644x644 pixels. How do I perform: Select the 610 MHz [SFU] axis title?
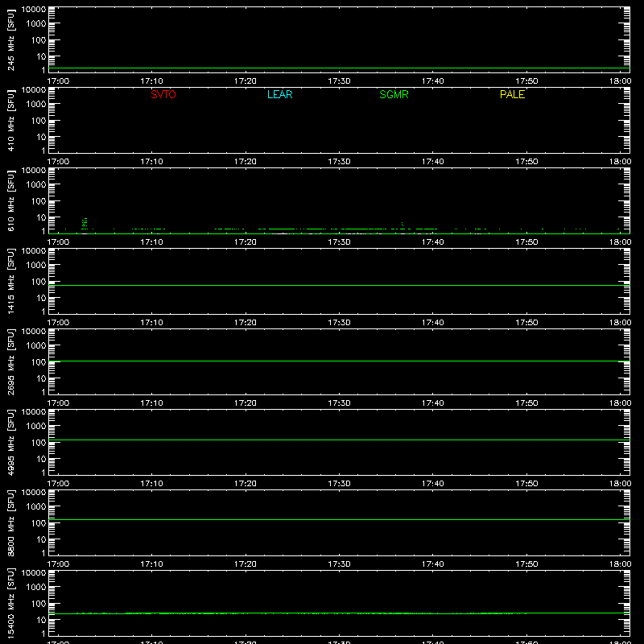pos(10,200)
